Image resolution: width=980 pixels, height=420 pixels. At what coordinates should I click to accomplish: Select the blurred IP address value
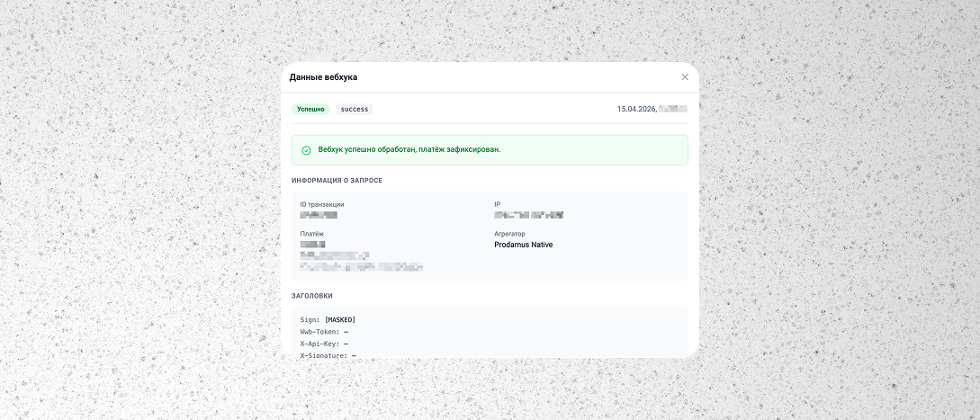pos(528,216)
